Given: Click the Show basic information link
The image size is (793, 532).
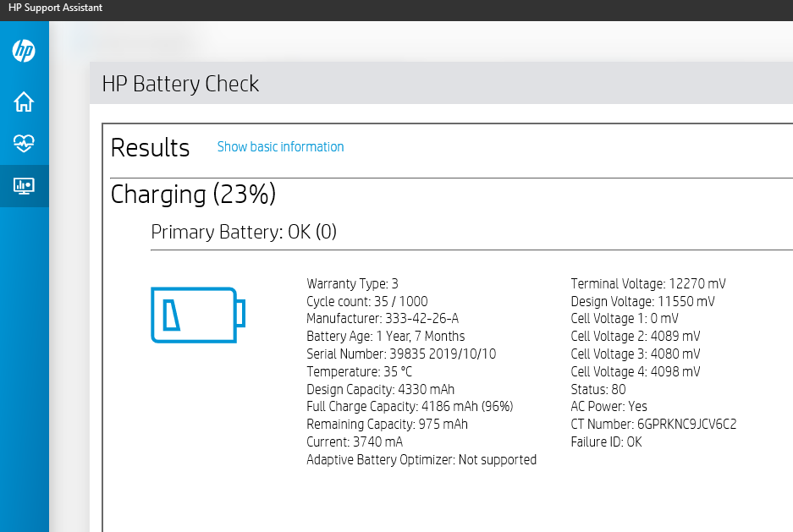Looking at the screenshot, I should tap(280, 146).
